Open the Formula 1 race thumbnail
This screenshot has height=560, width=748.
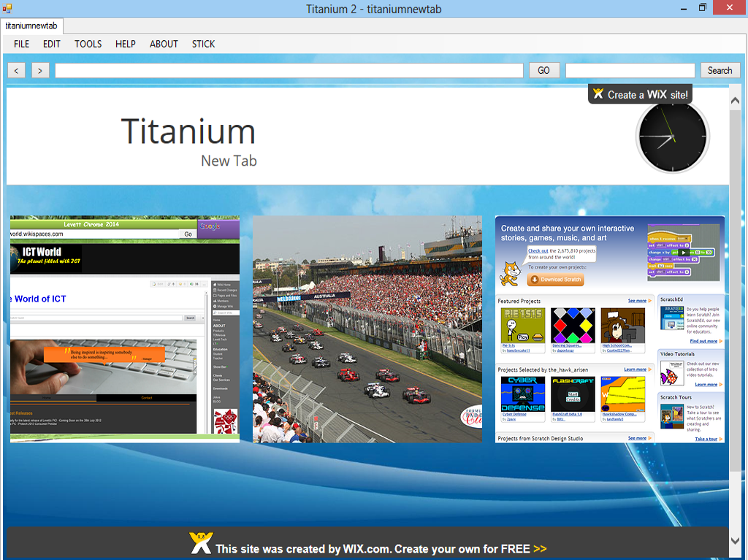pyautogui.click(x=367, y=329)
